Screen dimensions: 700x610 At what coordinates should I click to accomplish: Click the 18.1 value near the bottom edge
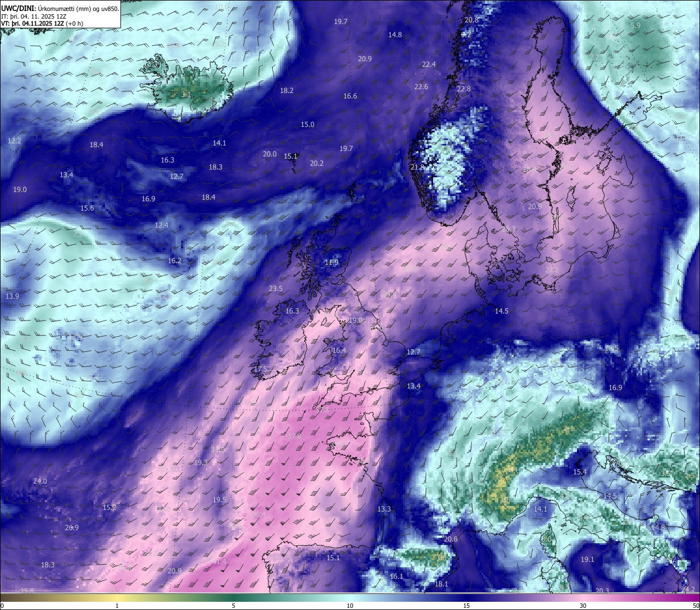[x=441, y=584]
